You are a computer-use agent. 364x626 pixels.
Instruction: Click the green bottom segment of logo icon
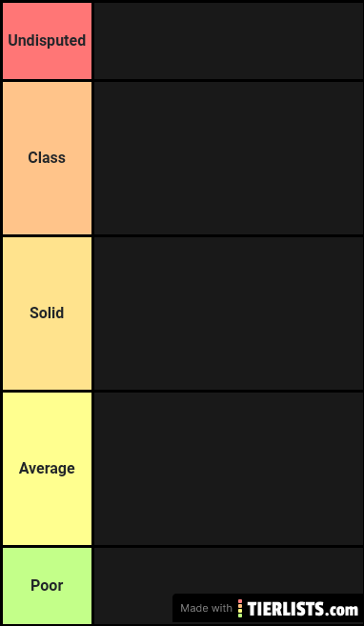coord(240,616)
